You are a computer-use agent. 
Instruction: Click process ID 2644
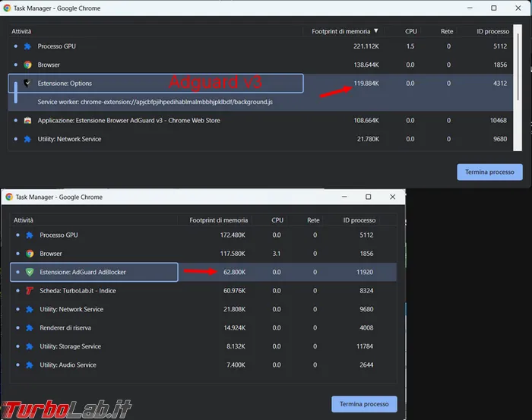[x=366, y=365]
